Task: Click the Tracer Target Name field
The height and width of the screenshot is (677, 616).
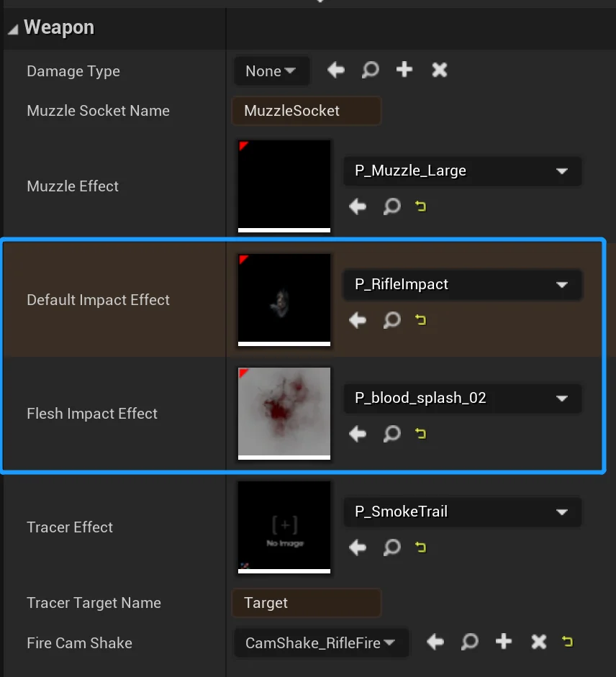Action: click(307, 603)
